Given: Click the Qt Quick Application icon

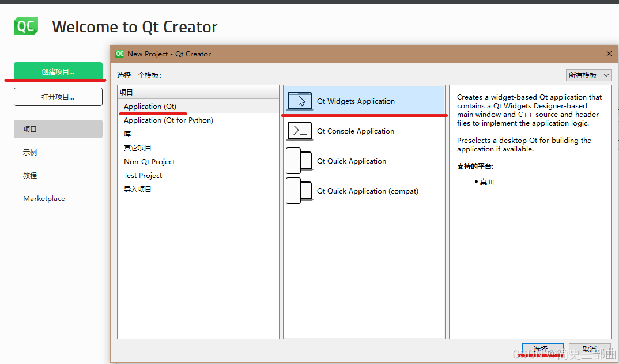Looking at the screenshot, I should [300, 161].
